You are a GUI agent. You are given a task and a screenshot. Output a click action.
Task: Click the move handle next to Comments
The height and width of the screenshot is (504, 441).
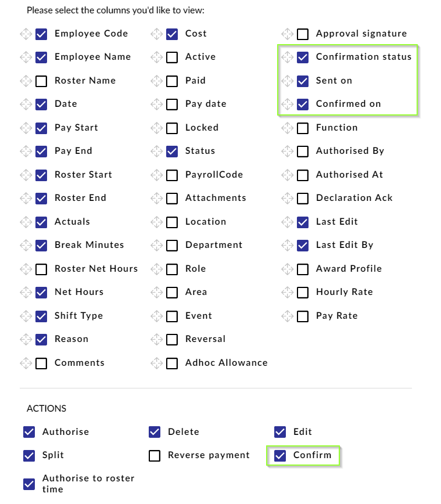26,362
